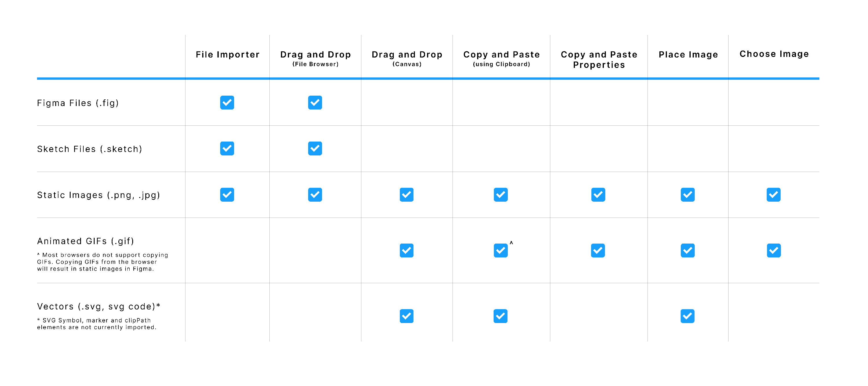Screen dimensions: 868x386
Task: Click Static Images Choose Image checkmark
Action: click(x=774, y=194)
